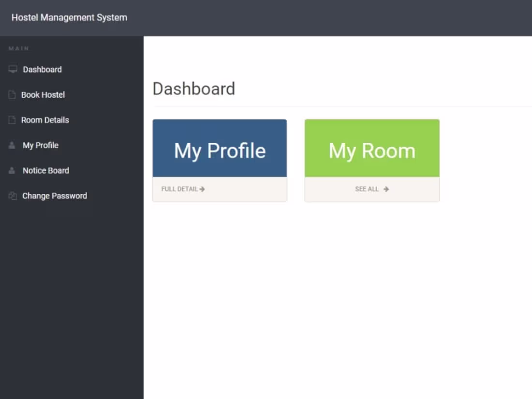Click the MAIN section label in sidebar
Screen dimensions: 532x399
19,48
